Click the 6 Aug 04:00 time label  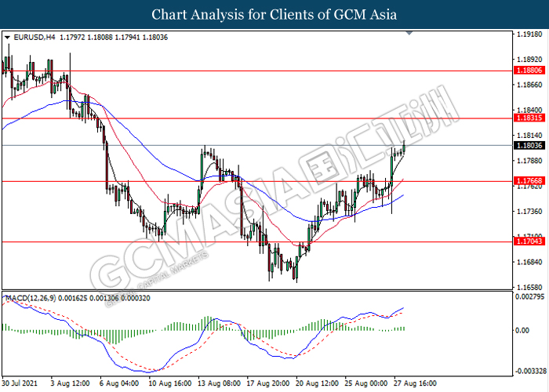click(x=119, y=383)
